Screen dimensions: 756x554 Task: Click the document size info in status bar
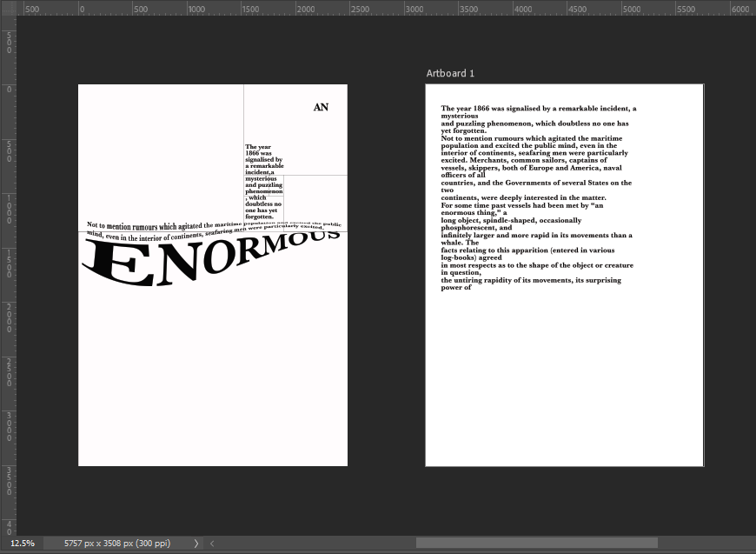click(117, 544)
